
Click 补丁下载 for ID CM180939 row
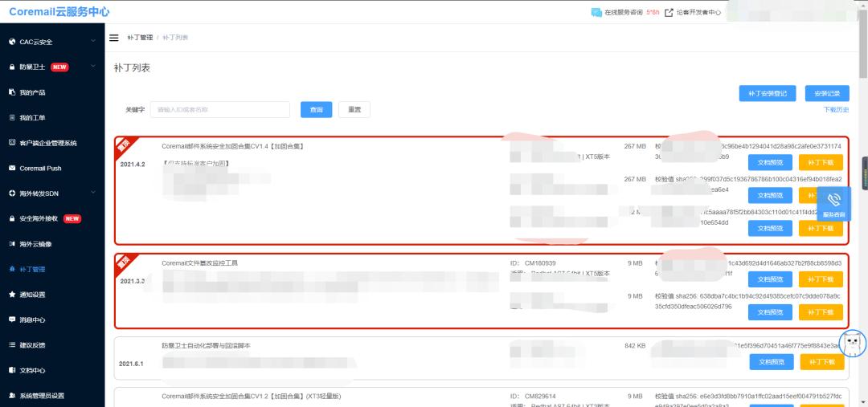[821, 279]
